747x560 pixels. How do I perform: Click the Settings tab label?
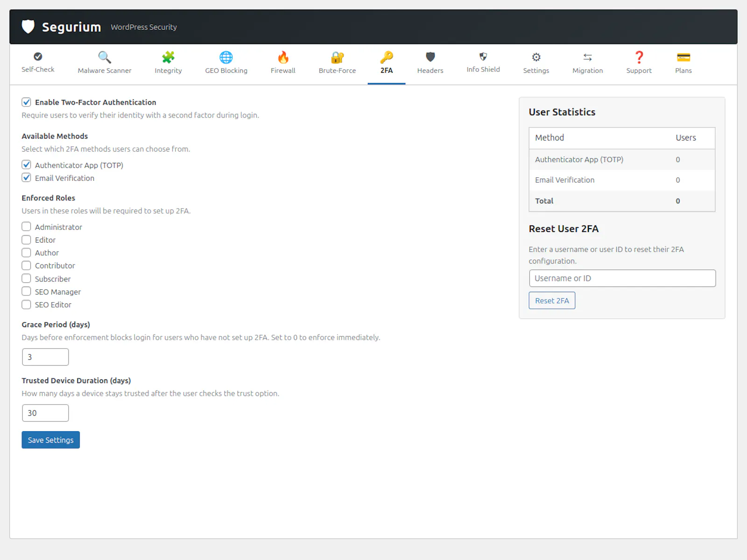coord(536,70)
